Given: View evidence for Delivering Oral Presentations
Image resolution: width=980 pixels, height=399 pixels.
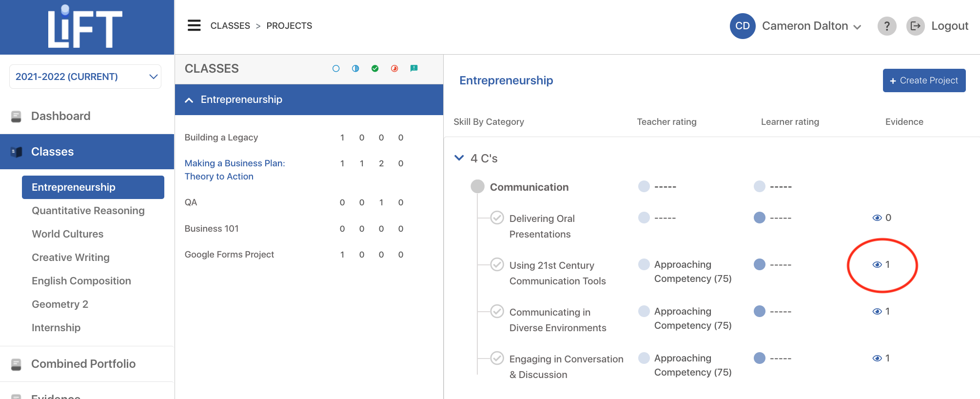Looking at the screenshot, I should click(x=882, y=218).
